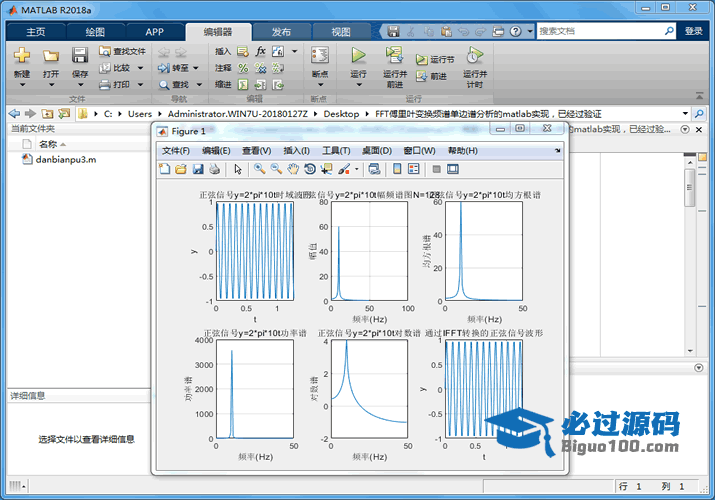Switch to the APP ribbon tab
The height and width of the screenshot is (500, 715).
154,32
